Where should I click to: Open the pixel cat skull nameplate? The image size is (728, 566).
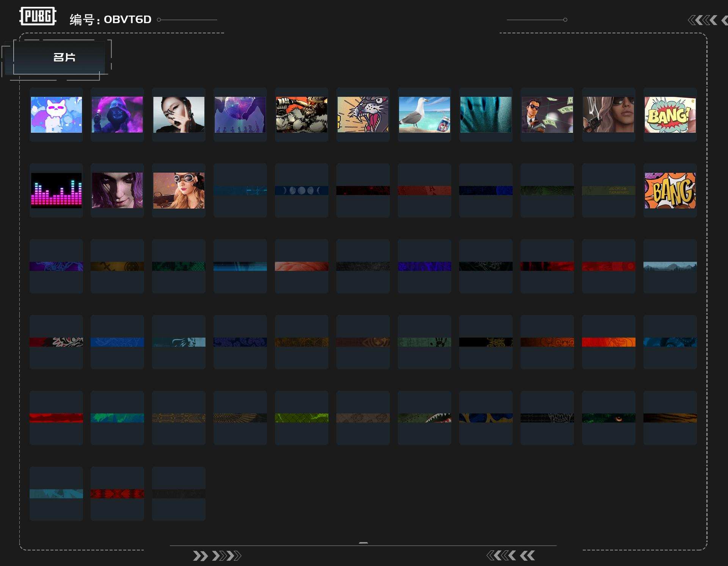tap(56, 114)
